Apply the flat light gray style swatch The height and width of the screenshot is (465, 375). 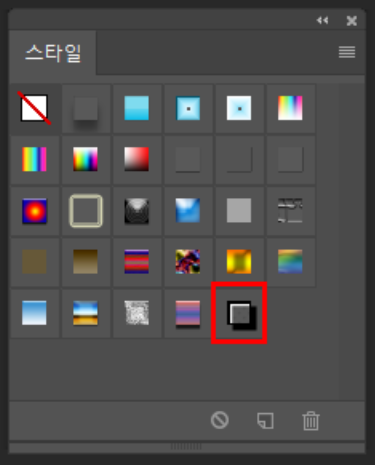click(x=239, y=211)
